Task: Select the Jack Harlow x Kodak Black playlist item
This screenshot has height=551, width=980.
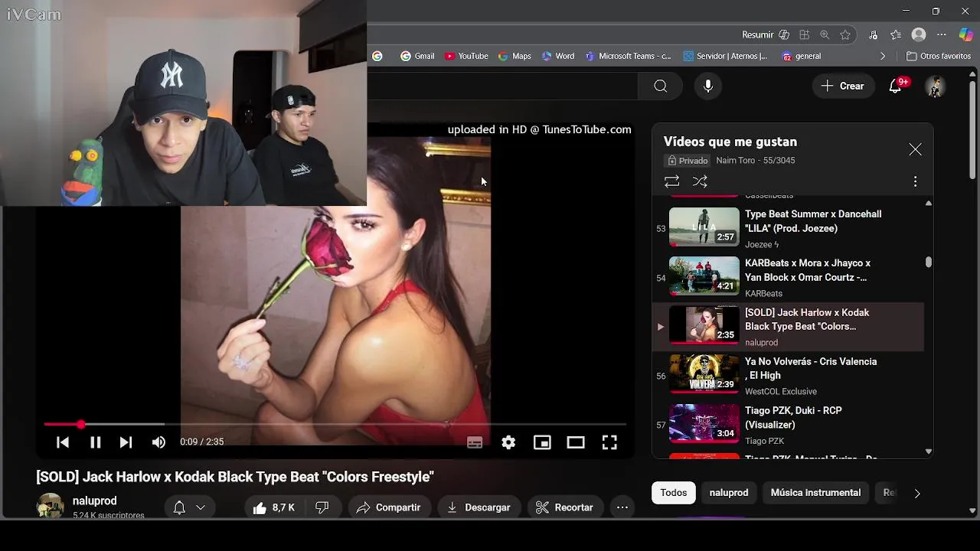Action: (789, 327)
